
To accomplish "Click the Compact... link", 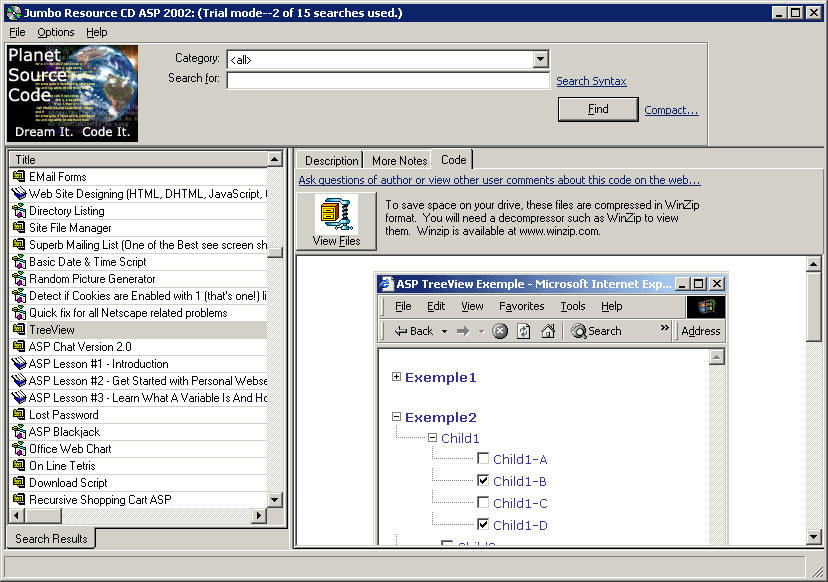I will tap(671, 110).
